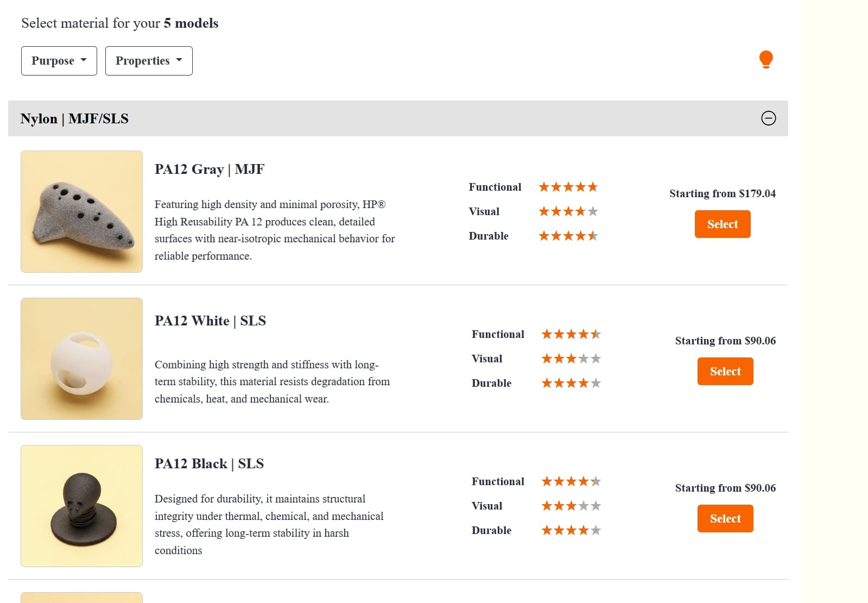
Task: Open the PA12 White SLS title link
Action: [211, 321]
